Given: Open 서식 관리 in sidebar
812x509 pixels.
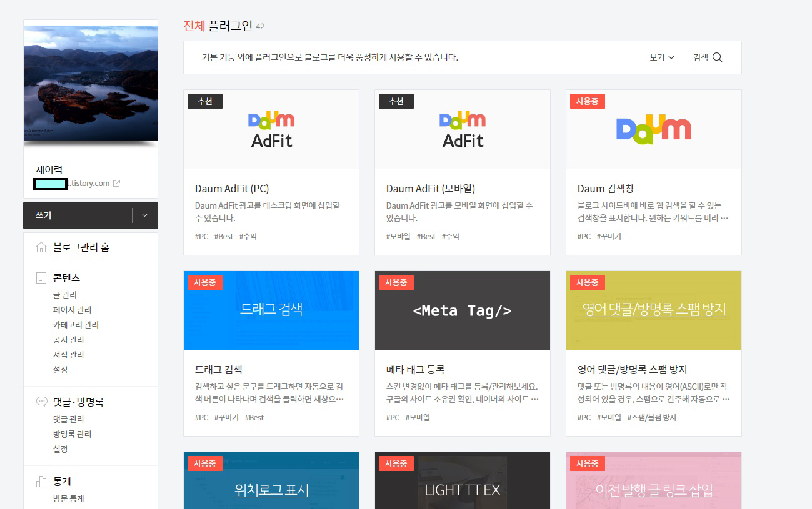Looking at the screenshot, I should 68,355.
